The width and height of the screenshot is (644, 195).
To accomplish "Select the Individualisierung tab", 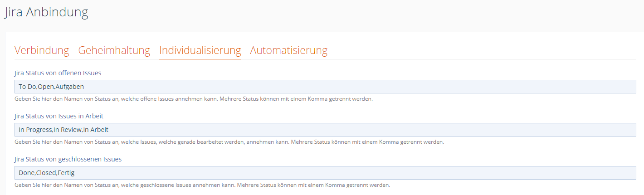I will coord(200,50).
